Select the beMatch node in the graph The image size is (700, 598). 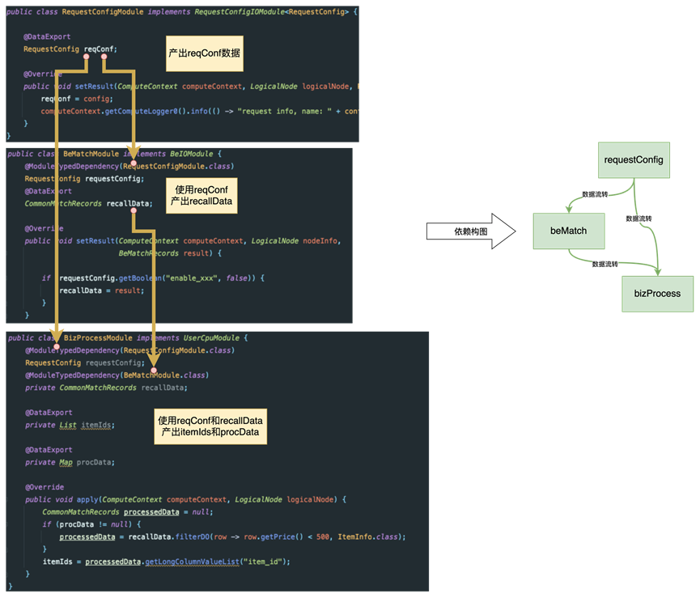tap(568, 231)
